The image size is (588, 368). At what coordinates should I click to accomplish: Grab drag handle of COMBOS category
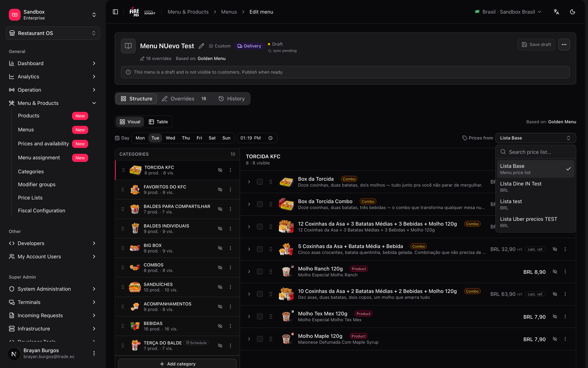(x=123, y=268)
